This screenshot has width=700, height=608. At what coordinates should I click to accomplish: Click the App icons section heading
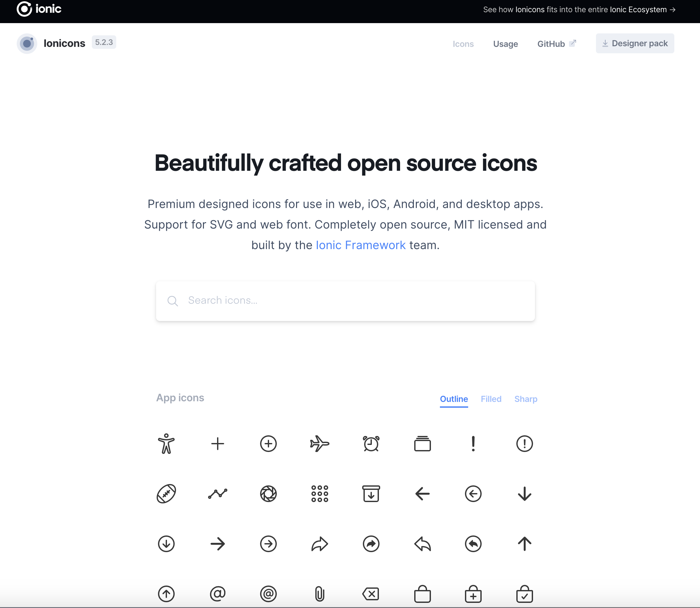[180, 398]
